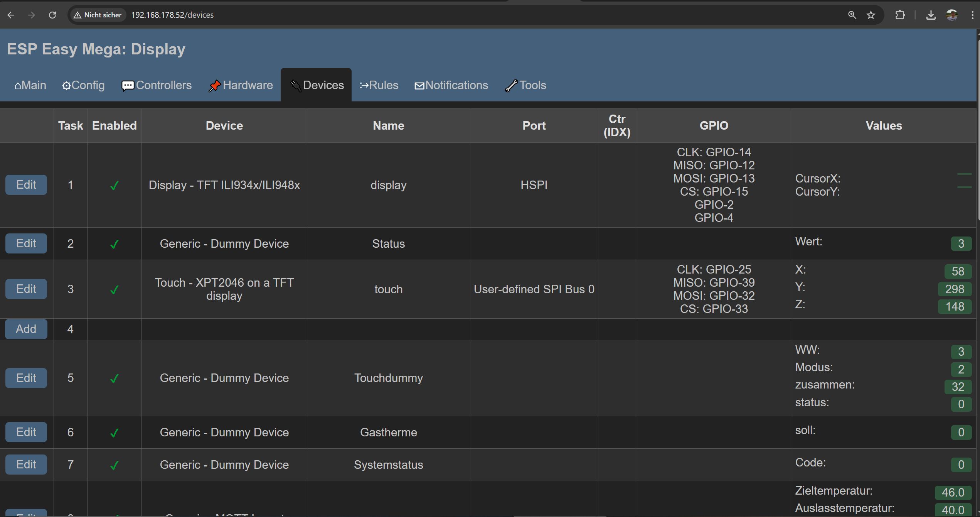Switch to the Rules tab

coord(379,85)
